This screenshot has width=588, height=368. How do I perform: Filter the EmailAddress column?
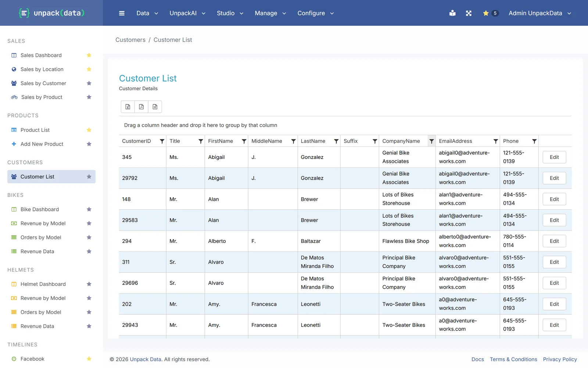tap(496, 141)
